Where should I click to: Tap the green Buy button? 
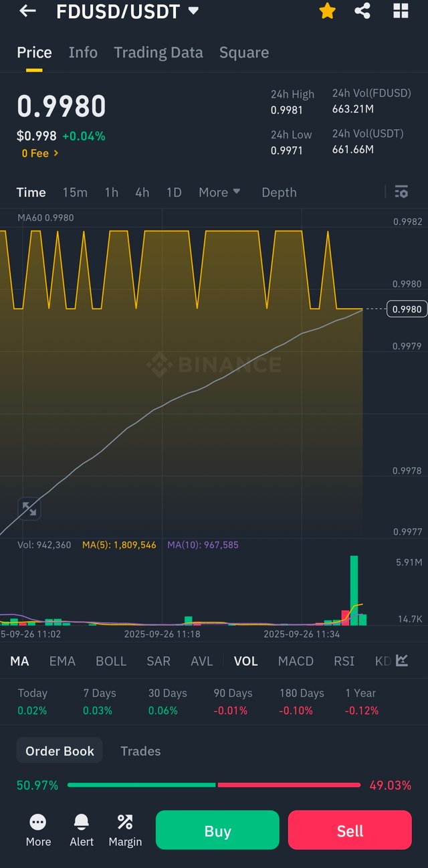(x=217, y=831)
